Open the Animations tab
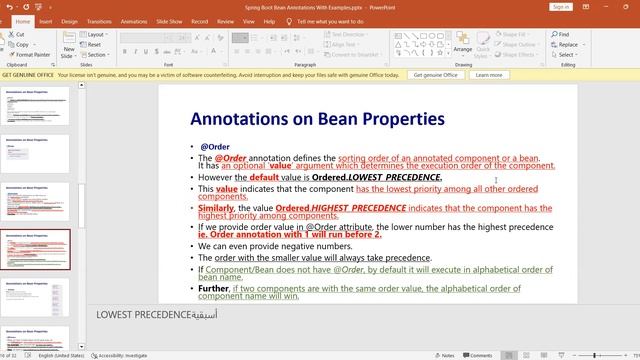 tap(134, 22)
